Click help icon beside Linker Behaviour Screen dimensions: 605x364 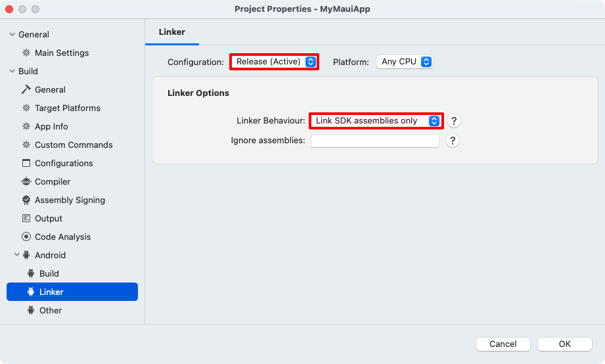click(x=454, y=121)
